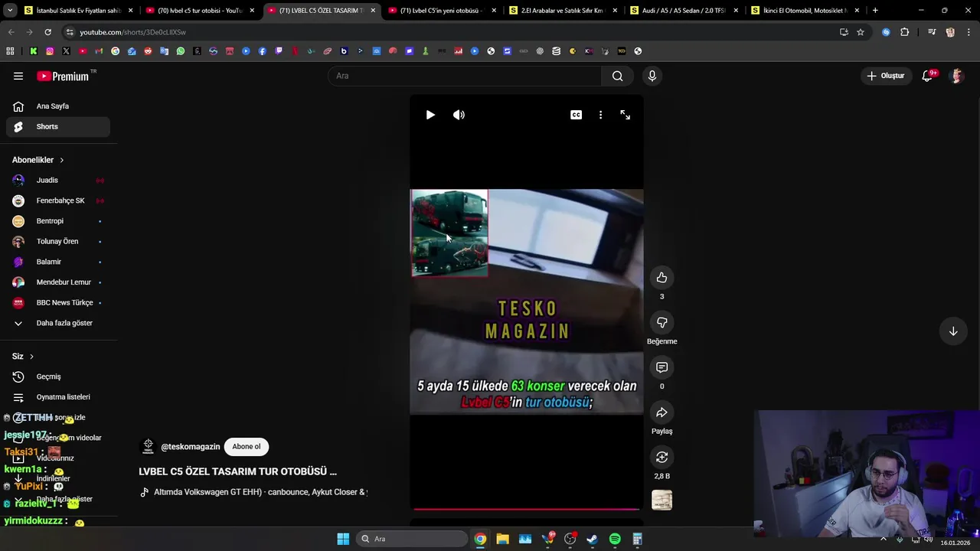Switch to Lvbel C5'in yeni otobüsü tab
Screen dimensions: 980x551
(x=443, y=11)
